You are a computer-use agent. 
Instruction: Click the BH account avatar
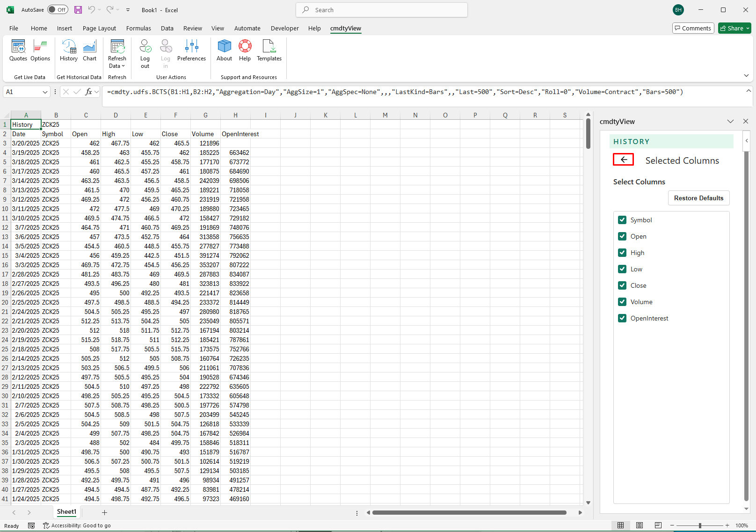pos(678,10)
